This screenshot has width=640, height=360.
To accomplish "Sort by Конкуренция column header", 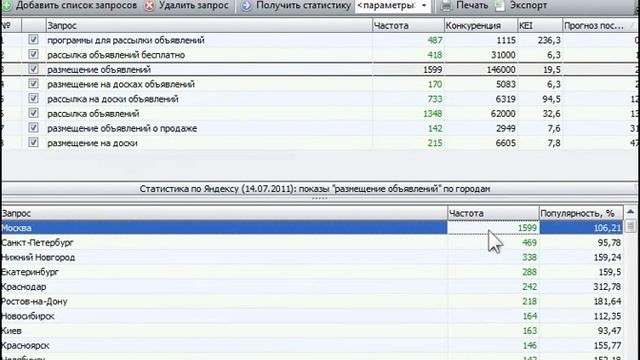I will click(x=480, y=25).
